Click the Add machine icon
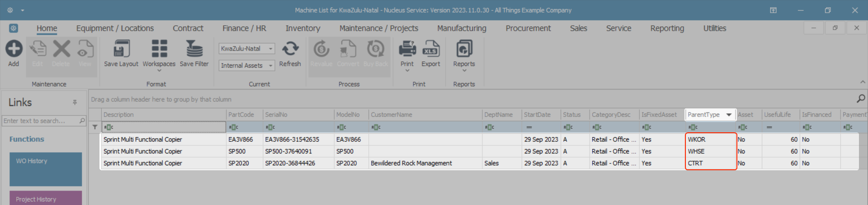The image size is (868, 205). click(x=14, y=49)
